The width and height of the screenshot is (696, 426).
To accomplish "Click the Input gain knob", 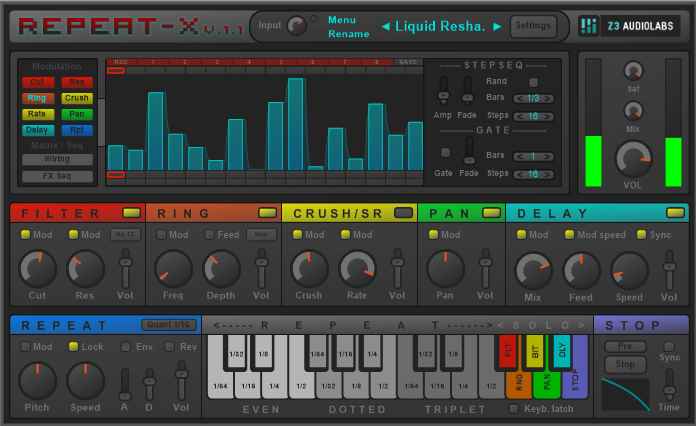I will click(297, 26).
